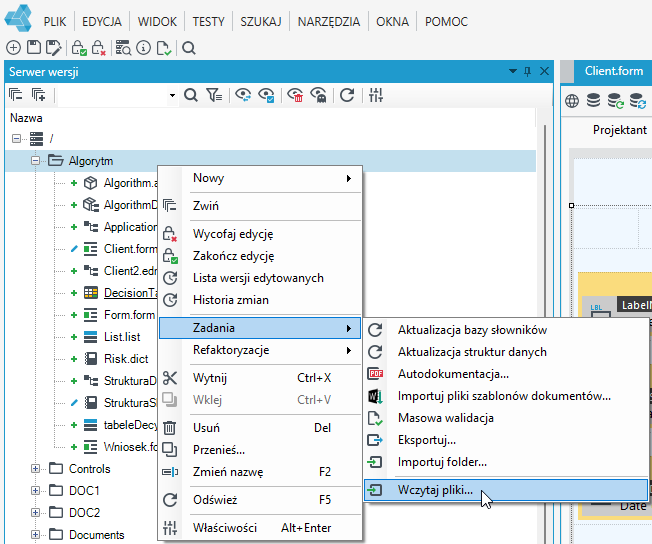Open the Refaktoryzacje submenu
Image resolution: width=652 pixels, height=544 pixels.
pyautogui.click(x=260, y=350)
